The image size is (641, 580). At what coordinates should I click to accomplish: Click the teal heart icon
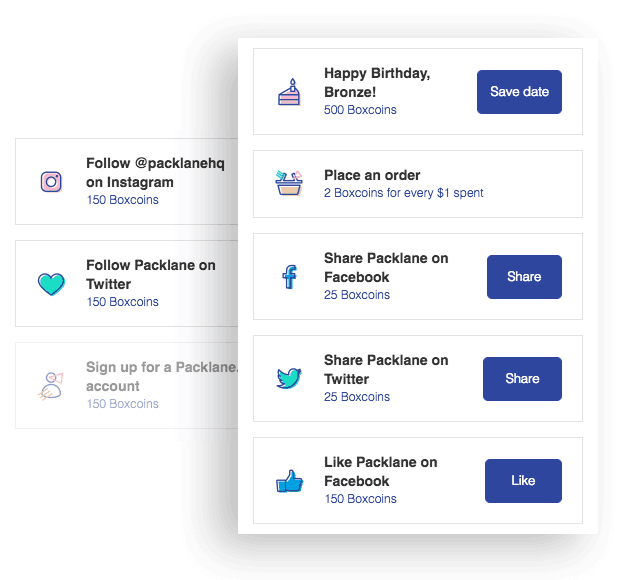point(51,284)
